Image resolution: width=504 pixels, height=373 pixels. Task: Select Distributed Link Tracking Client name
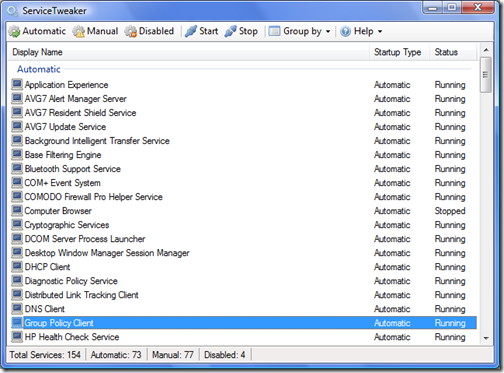pyautogui.click(x=81, y=295)
